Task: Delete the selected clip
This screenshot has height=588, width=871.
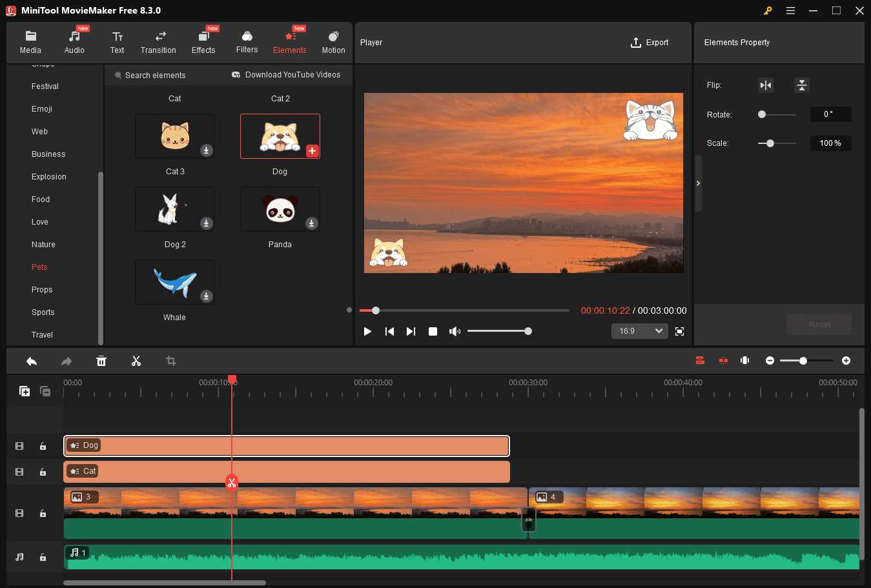Action: pos(101,361)
